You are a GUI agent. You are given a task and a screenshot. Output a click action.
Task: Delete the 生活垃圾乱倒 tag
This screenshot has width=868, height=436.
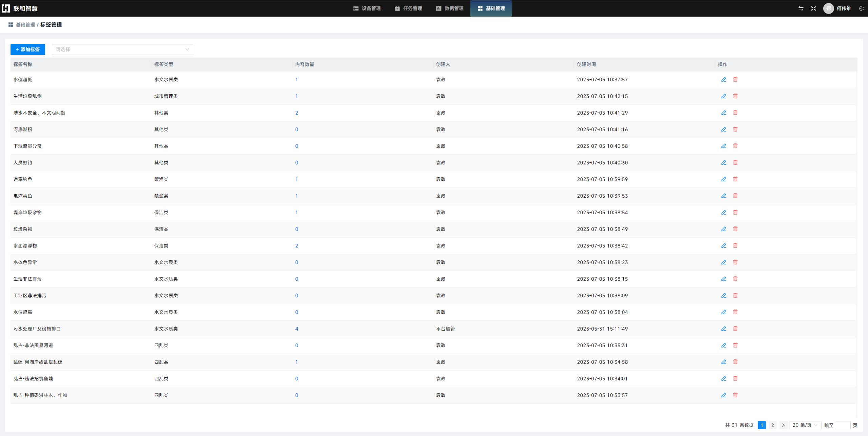tap(735, 96)
